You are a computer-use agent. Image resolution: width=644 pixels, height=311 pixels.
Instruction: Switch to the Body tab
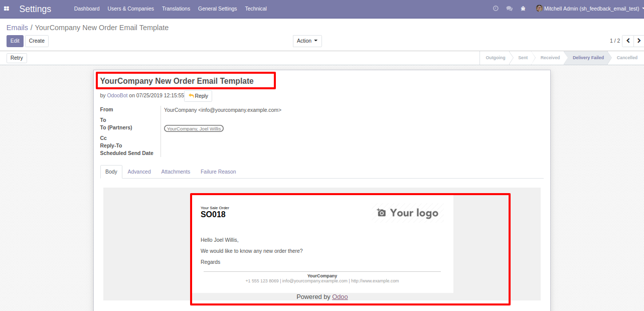tap(111, 172)
